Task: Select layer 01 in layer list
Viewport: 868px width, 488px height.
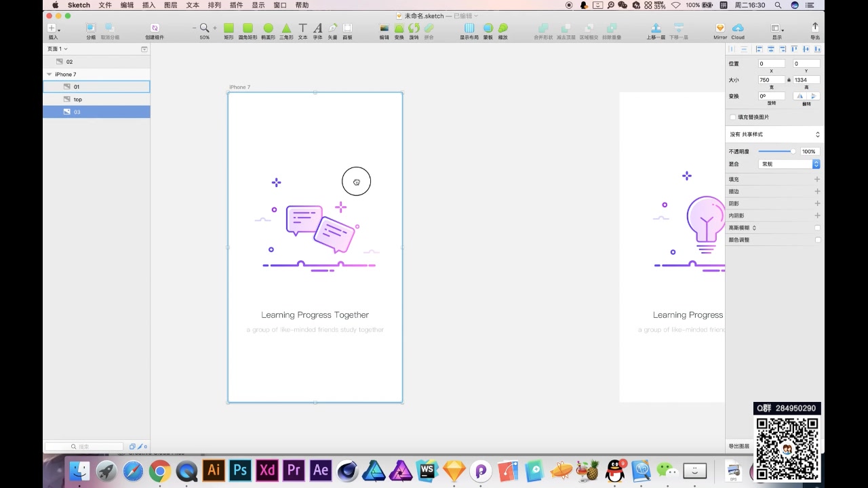Action: [x=96, y=87]
